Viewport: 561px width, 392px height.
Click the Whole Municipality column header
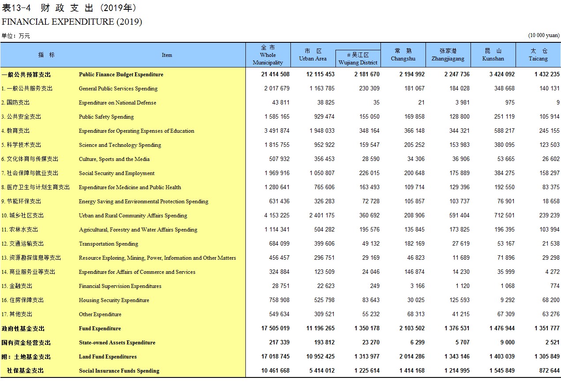(x=268, y=55)
